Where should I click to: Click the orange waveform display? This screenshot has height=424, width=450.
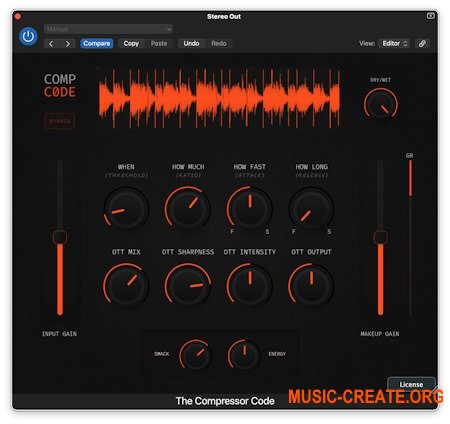pos(219,98)
